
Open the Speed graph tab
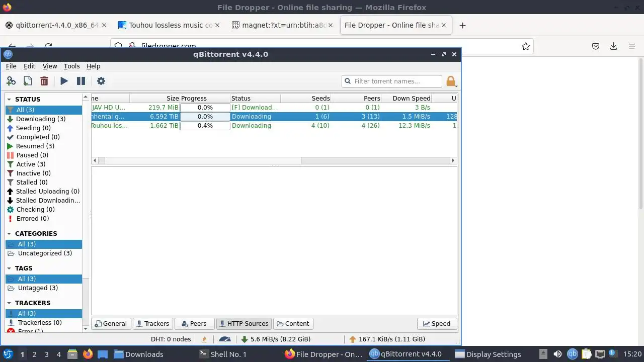437,324
